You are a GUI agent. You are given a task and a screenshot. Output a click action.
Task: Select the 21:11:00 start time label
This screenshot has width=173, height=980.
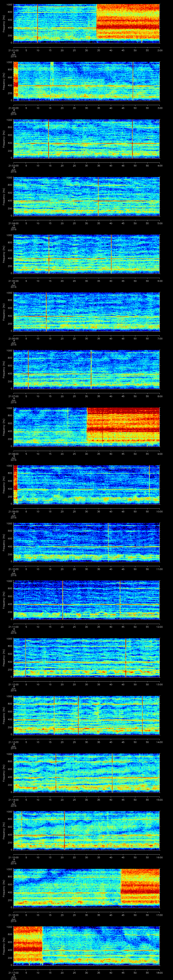13,627
